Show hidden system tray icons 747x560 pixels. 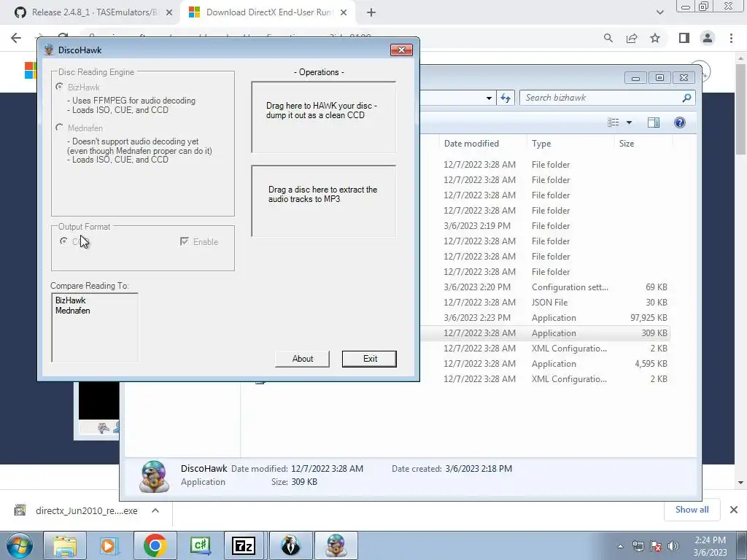620,546
